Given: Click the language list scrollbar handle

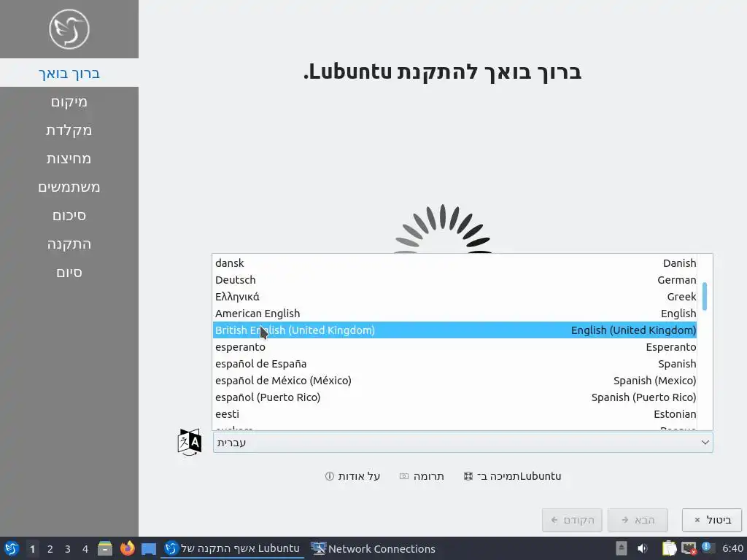Looking at the screenshot, I should pyautogui.click(x=705, y=296).
